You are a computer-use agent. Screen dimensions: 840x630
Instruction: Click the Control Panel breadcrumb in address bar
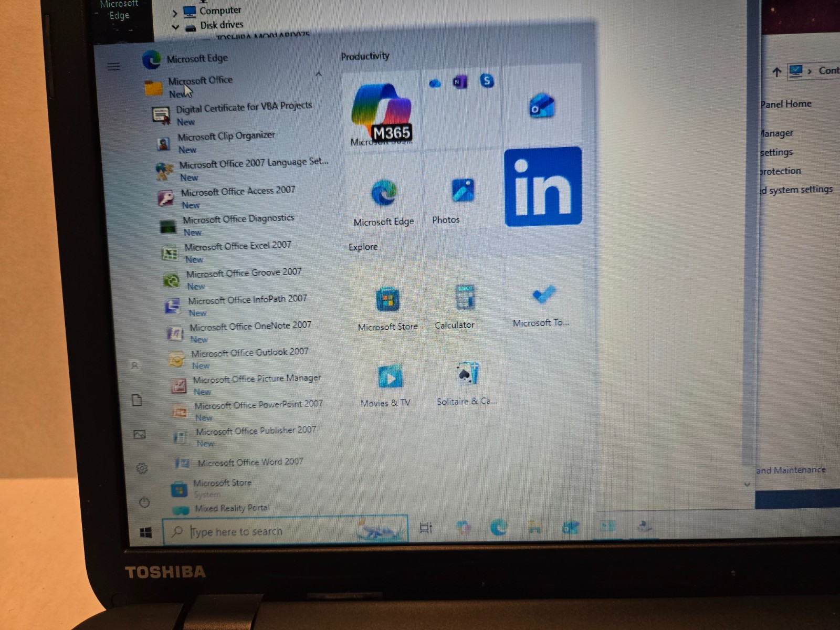(x=828, y=70)
